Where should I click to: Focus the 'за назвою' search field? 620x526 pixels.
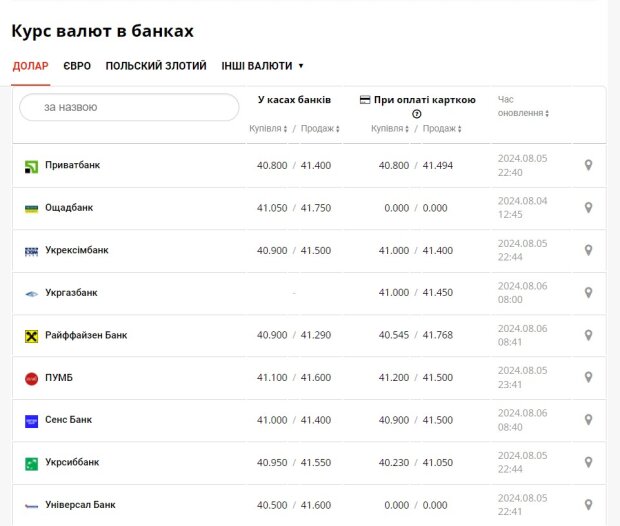pyautogui.click(x=129, y=107)
